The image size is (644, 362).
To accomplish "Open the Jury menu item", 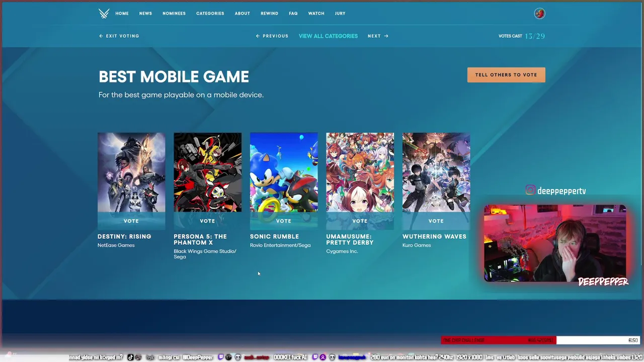I will click(340, 14).
